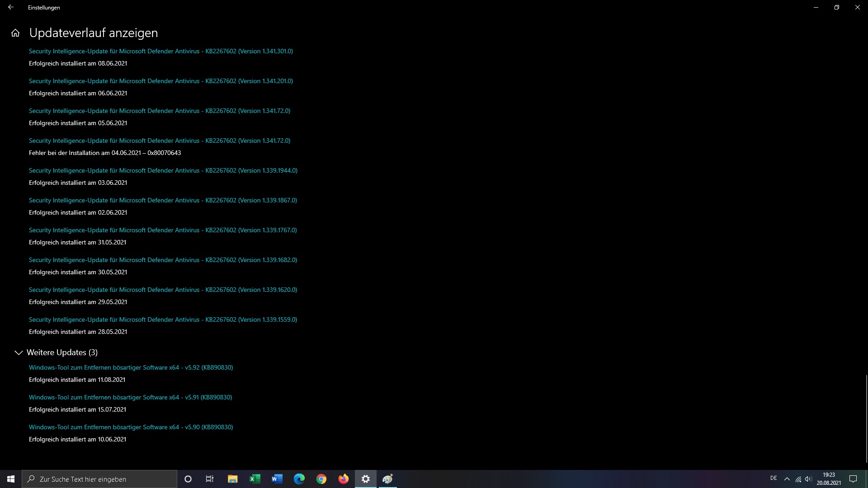Launch Excel from the taskbar

coord(255,479)
